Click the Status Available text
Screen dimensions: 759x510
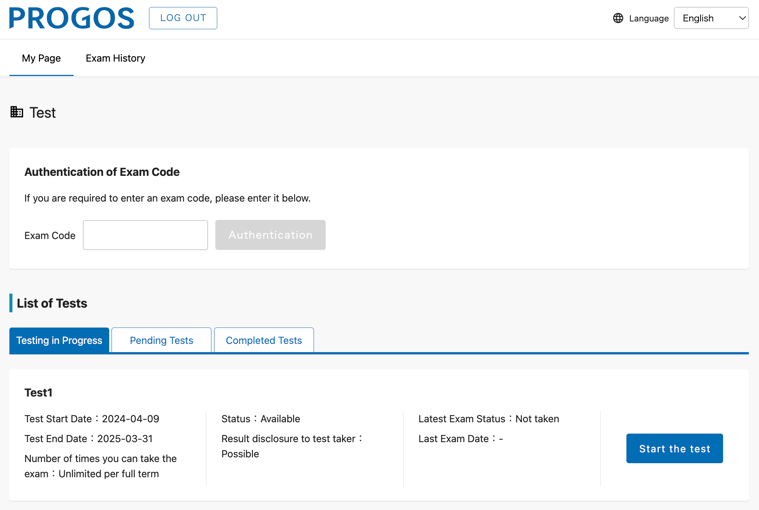click(x=260, y=419)
